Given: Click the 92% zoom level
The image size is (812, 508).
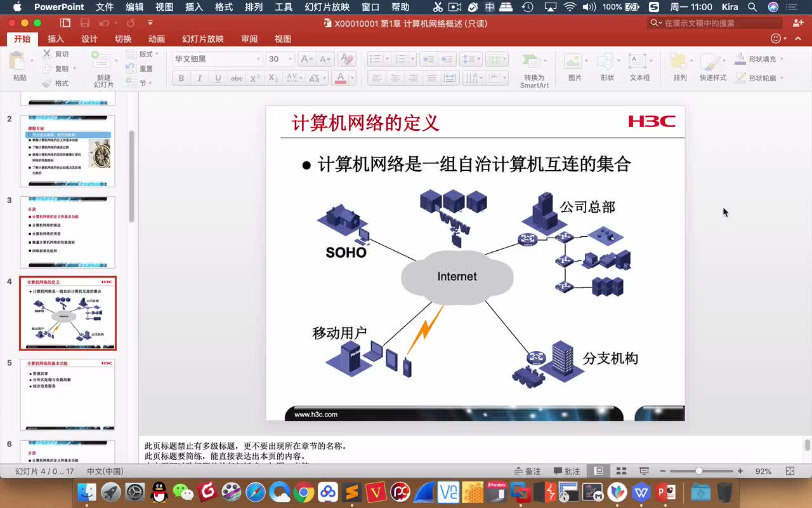Looking at the screenshot, I should tap(763, 471).
